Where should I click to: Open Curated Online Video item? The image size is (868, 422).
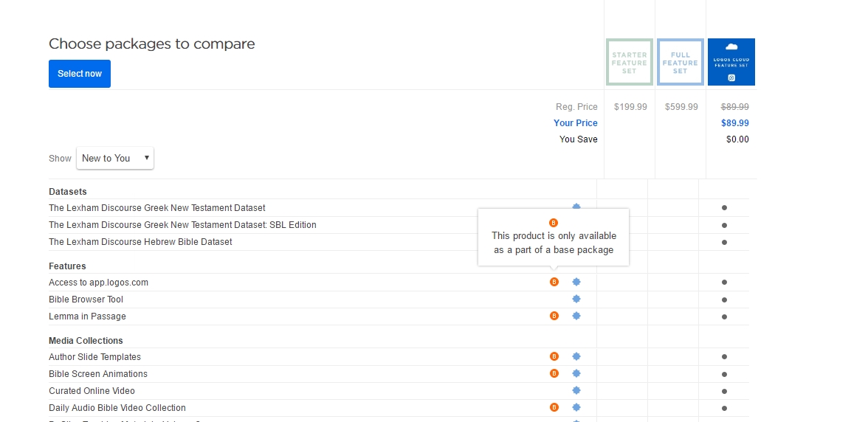[x=92, y=391]
